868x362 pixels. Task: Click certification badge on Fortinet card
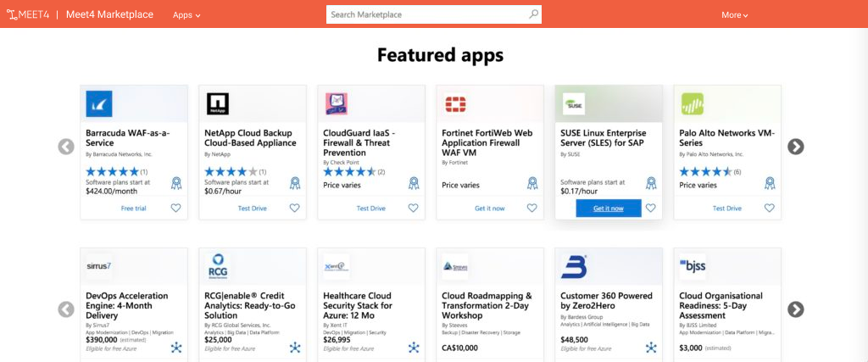point(532,182)
